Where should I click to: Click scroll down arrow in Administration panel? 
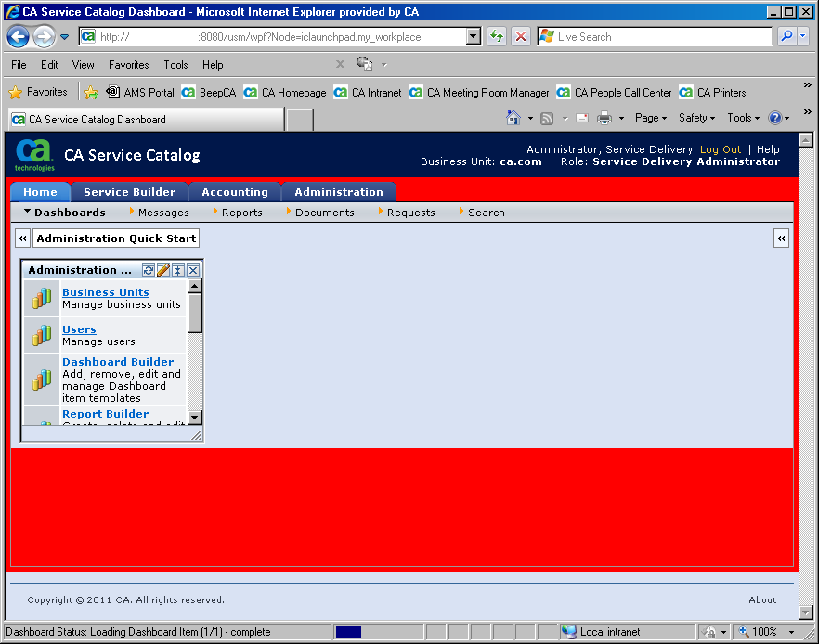click(x=195, y=417)
